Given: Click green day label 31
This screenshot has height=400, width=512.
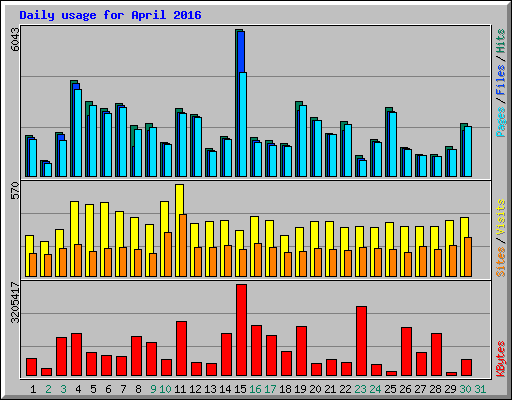Looking at the screenshot, I should tap(480, 389).
